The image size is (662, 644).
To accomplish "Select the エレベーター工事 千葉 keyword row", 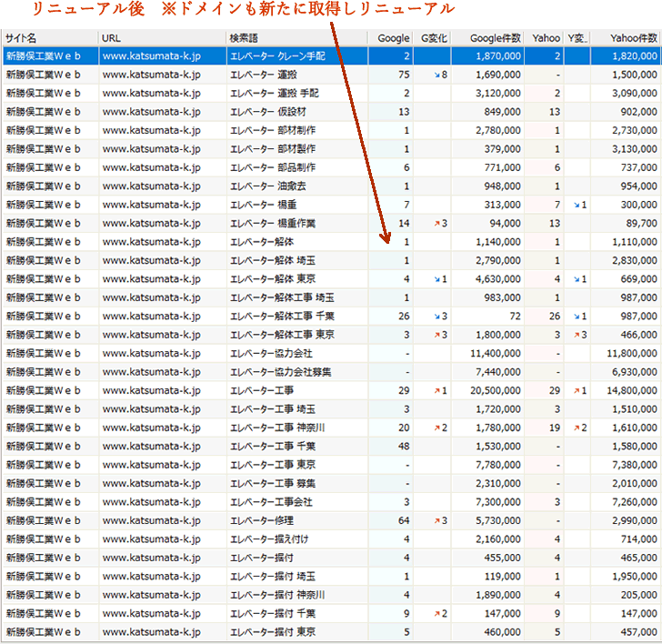I will [273, 447].
